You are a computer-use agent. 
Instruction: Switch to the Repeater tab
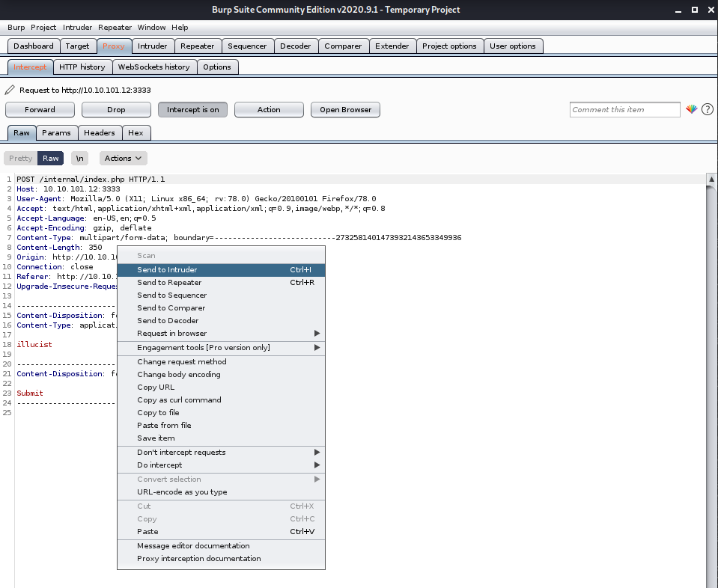pos(198,46)
